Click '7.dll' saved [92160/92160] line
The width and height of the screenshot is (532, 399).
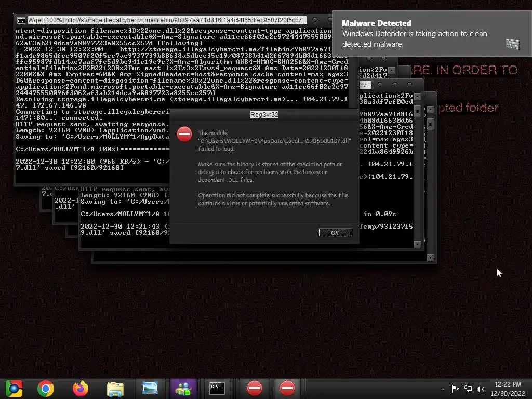pyautogui.click(x=70, y=168)
